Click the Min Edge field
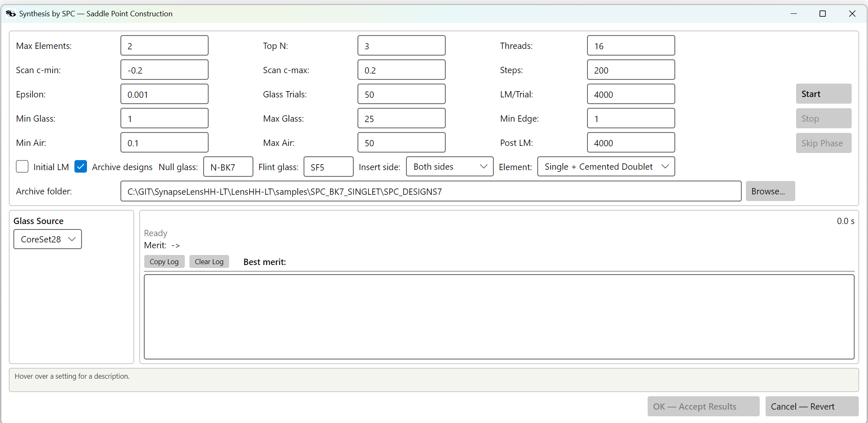This screenshot has width=868, height=423. pos(631,118)
